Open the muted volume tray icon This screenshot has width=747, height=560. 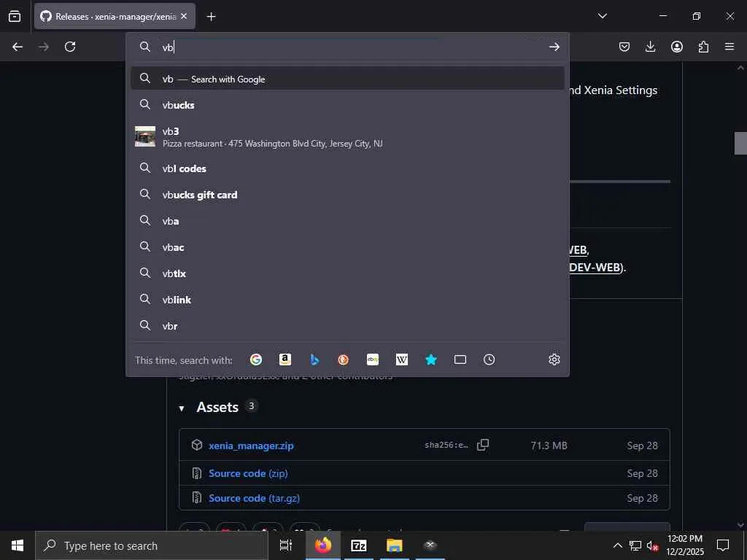652,545
